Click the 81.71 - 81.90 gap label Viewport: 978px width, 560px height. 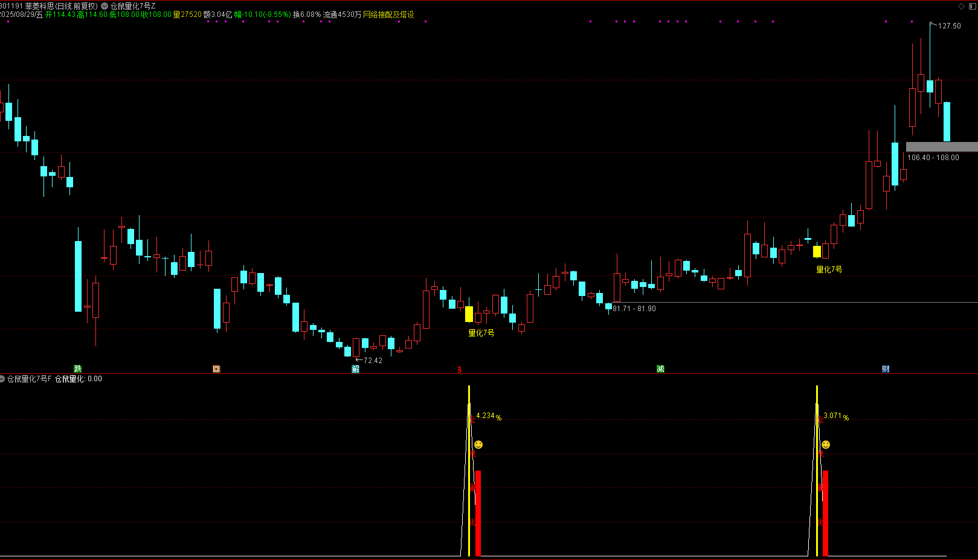tap(634, 309)
